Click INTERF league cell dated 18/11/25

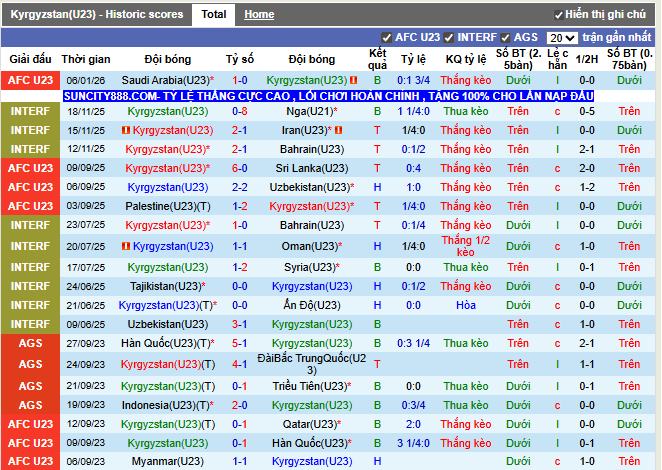coord(30,111)
